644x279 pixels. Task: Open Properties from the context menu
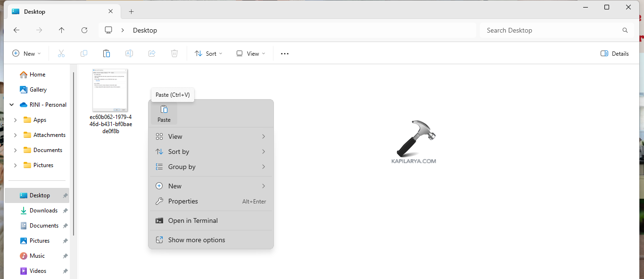[183, 201]
